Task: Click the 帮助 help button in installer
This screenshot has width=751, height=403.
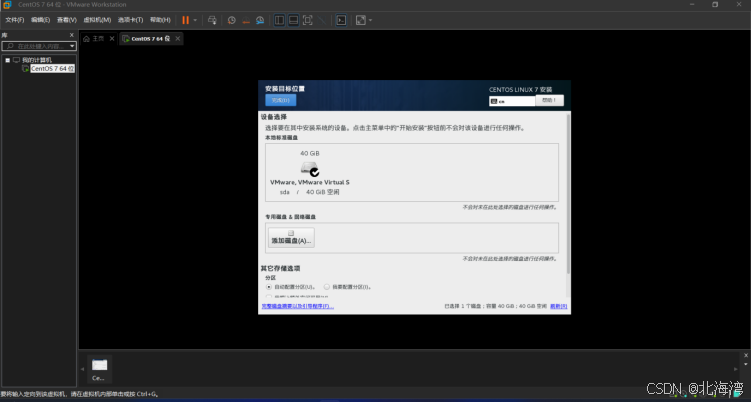Action: coord(549,100)
